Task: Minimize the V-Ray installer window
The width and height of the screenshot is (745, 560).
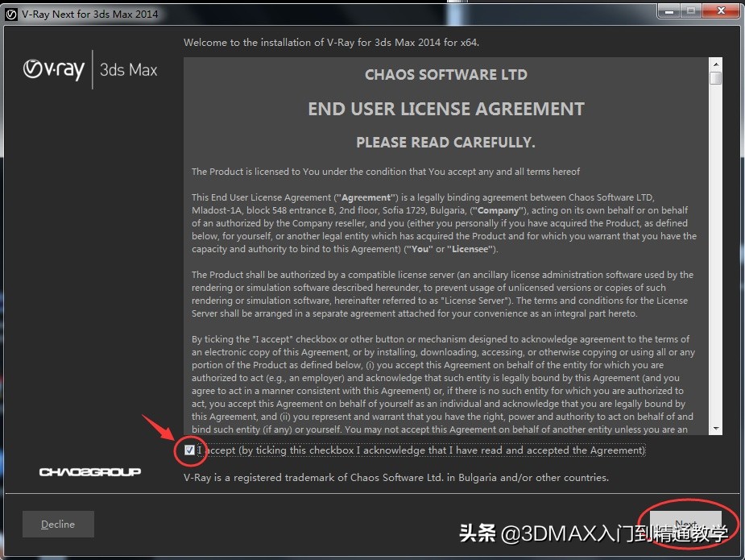Action: point(669,11)
